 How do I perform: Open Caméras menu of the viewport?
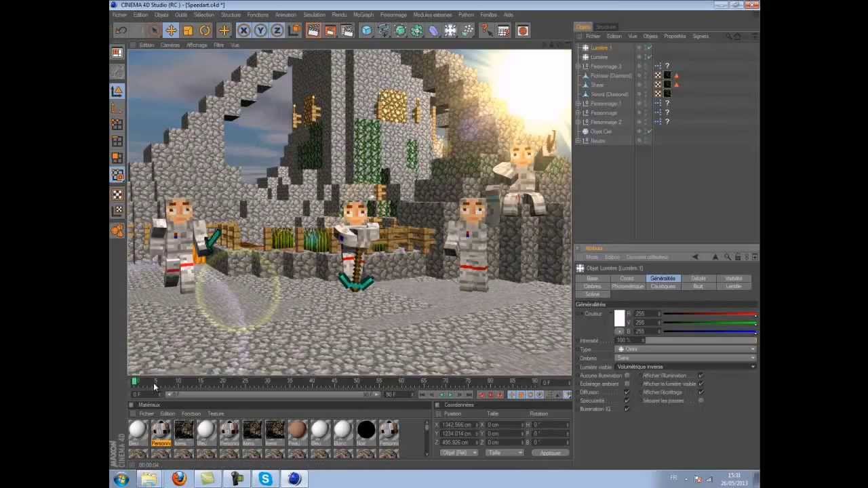coord(170,45)
